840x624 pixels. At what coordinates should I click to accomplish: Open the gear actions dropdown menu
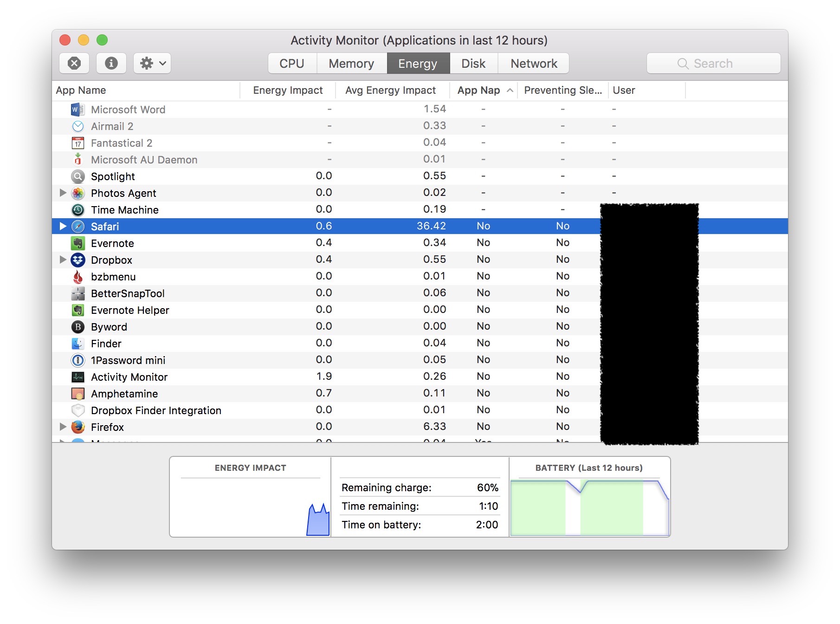click(x=152, y=63)
